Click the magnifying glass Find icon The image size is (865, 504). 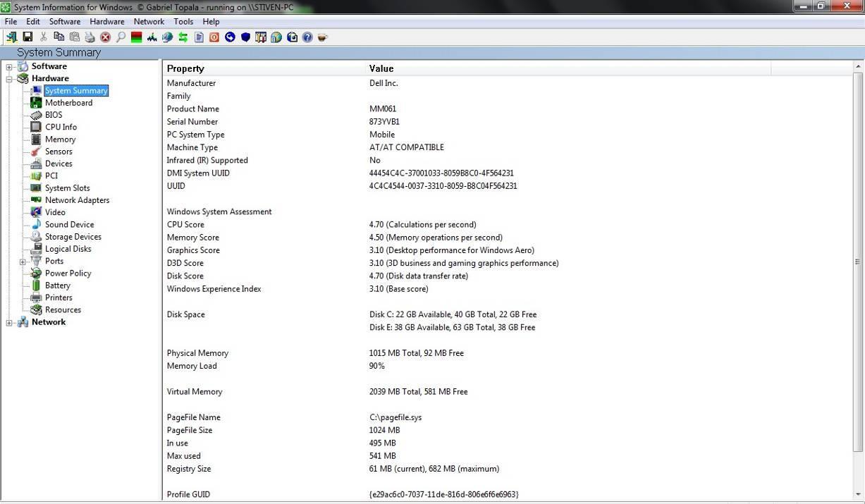coord(121,37)
